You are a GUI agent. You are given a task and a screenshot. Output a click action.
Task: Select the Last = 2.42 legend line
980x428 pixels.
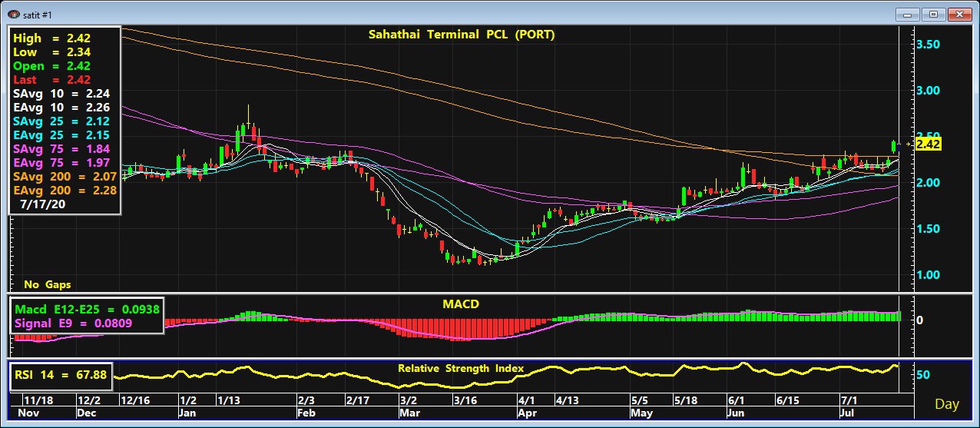51,80
